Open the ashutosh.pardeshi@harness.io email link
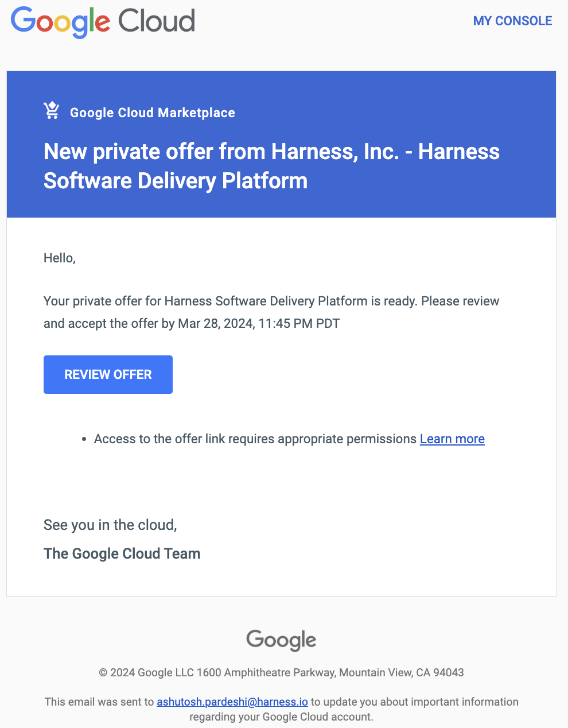 click(232, 702)
